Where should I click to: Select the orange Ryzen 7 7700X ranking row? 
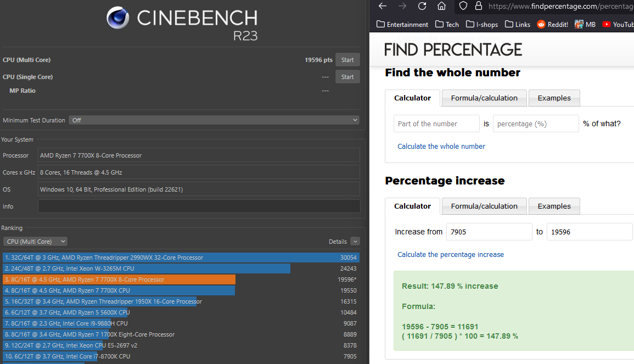[181, 279]
